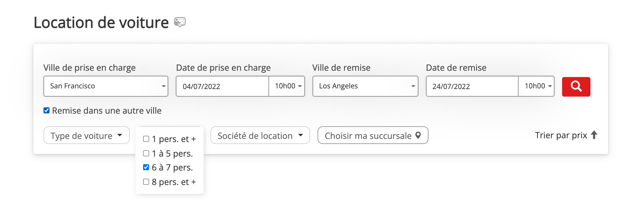Click the comment icon beside the title

point(180,22)
